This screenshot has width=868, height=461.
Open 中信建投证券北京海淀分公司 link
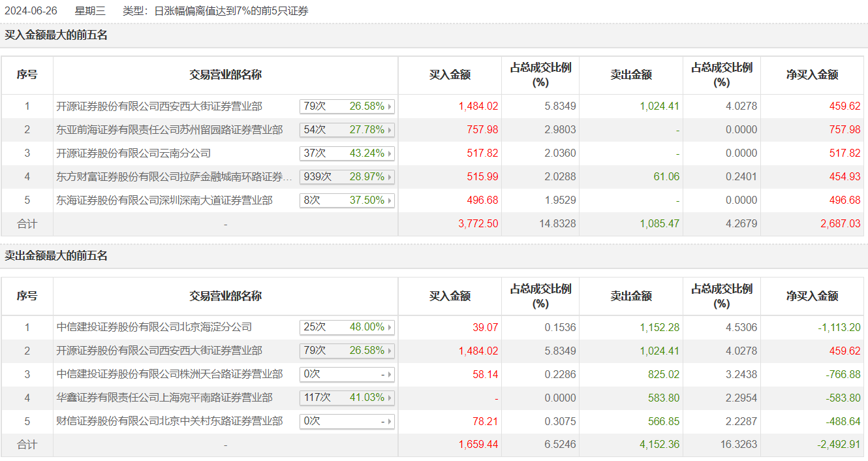pyautogui.click(x=154, y=327)
